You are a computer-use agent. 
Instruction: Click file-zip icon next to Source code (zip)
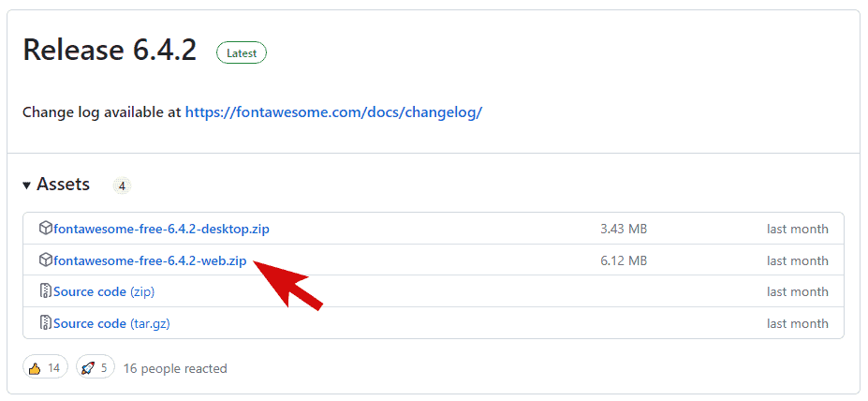[45, 291]
